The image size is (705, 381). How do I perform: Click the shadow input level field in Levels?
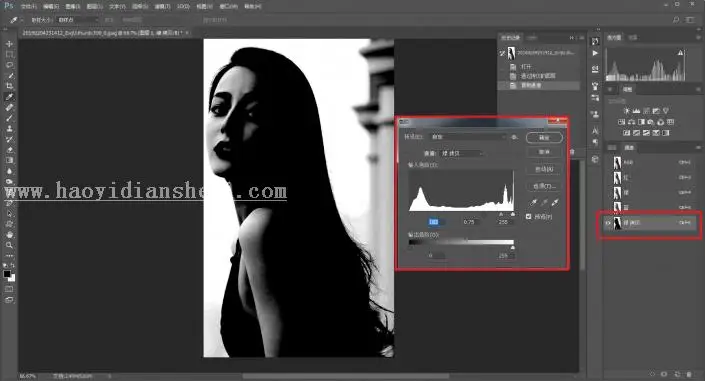435,222
